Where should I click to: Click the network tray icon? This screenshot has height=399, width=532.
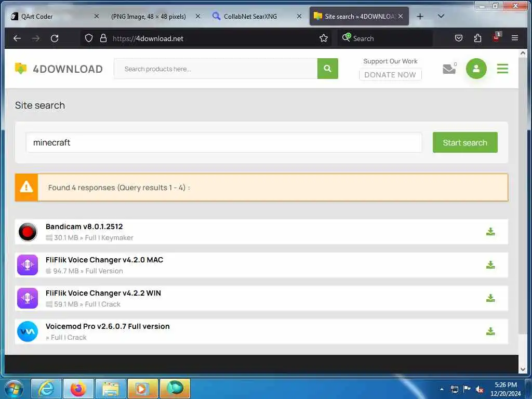tap(454, 389)
